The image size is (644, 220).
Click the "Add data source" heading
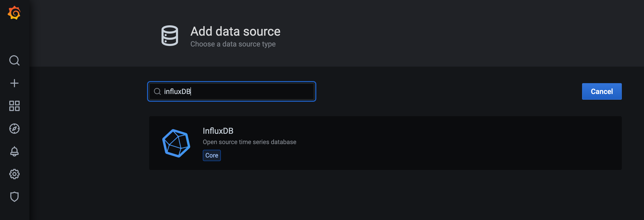click(235, 32)
